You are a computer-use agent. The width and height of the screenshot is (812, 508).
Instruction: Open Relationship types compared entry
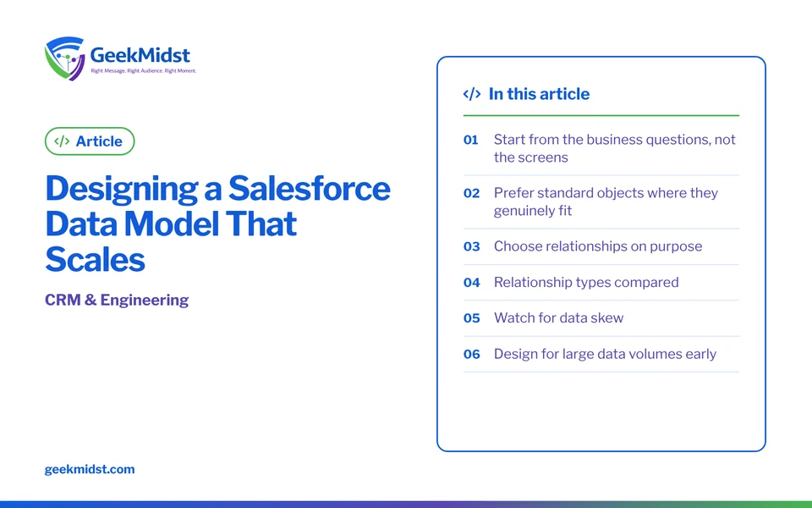click(x=601, y=283)
